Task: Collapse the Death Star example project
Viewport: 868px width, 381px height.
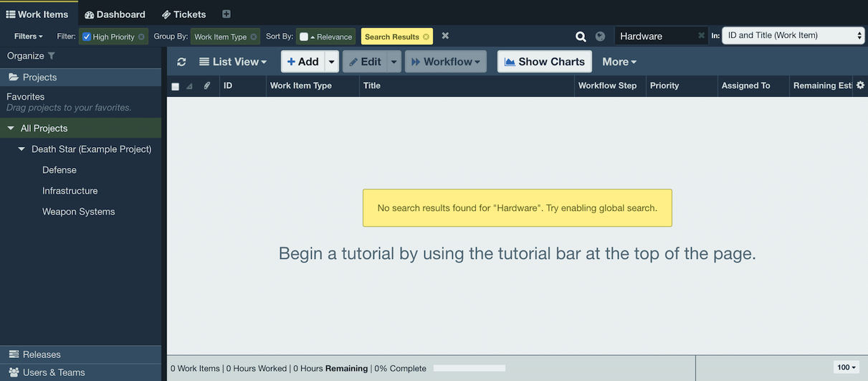Action: click(x=22, y=149)
